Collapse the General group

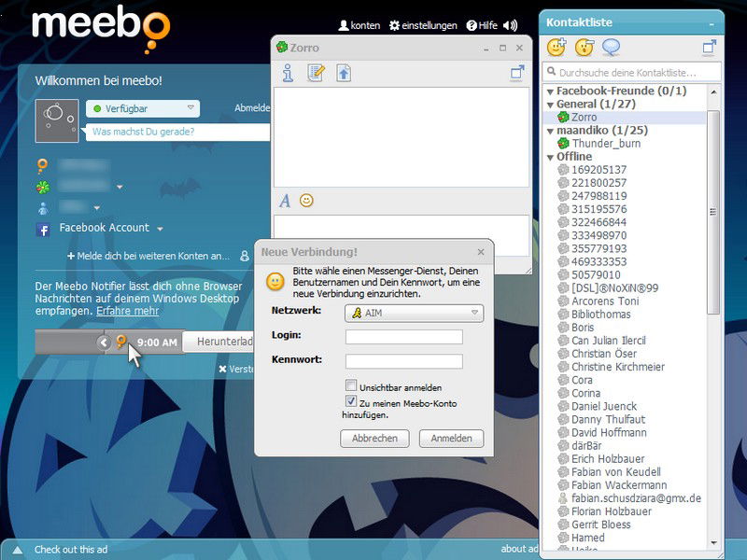click(x=550, y=105)
